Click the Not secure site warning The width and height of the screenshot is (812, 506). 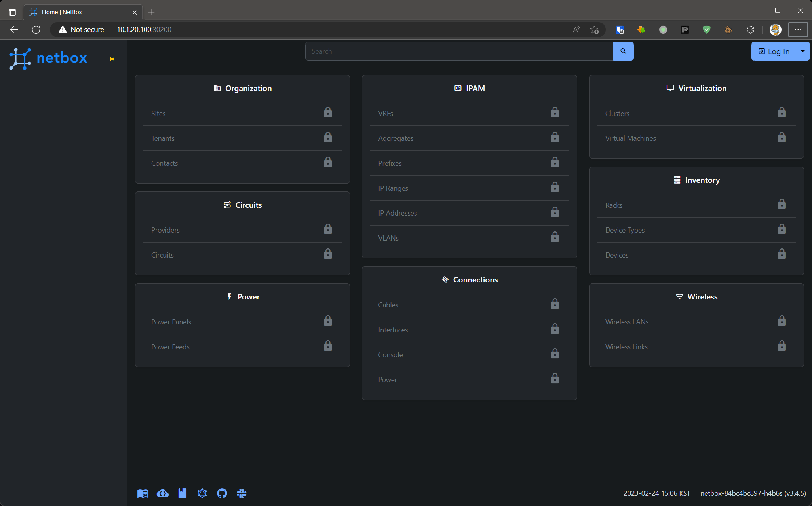[82, 30]
